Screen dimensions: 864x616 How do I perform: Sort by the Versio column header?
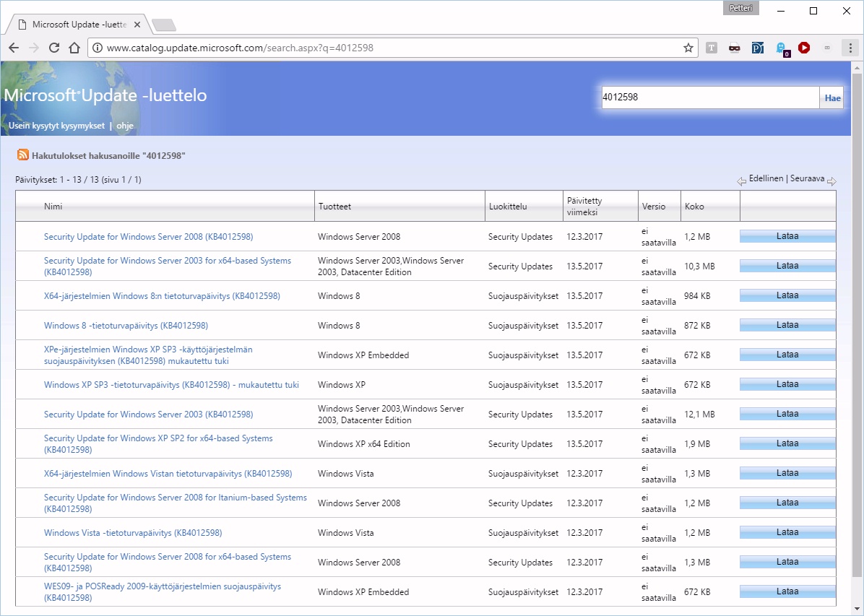[654, 206]
